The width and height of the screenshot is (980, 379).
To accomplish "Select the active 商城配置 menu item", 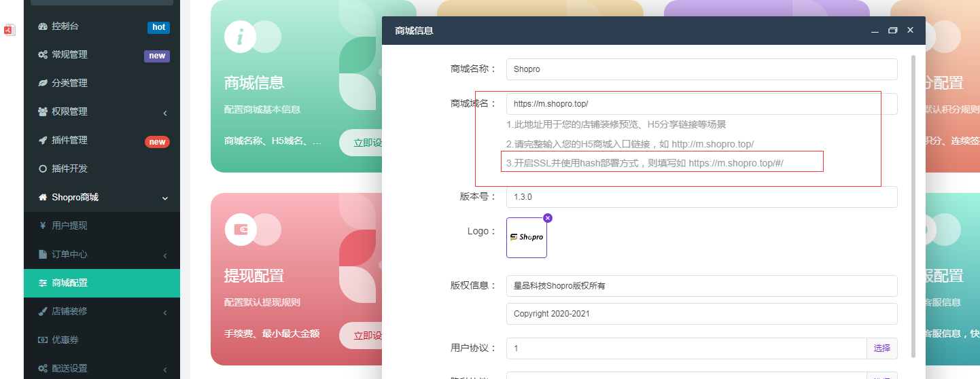I will pyautogui.click(x=102, y=283).
